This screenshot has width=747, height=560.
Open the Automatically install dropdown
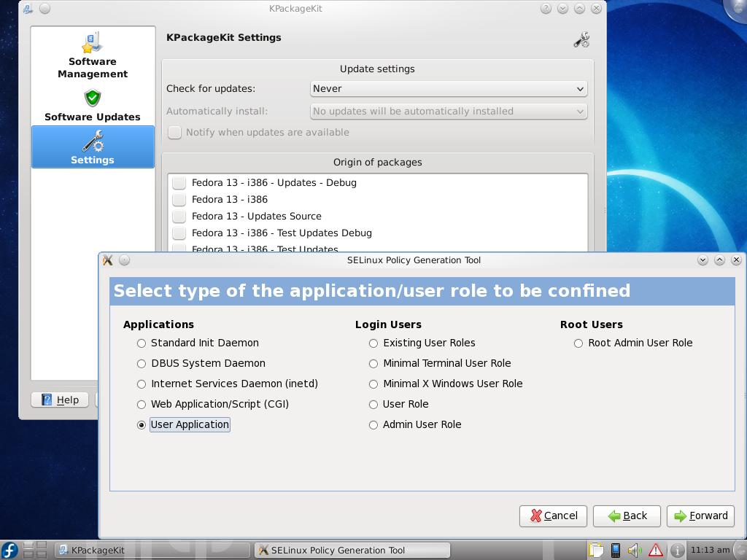point(449,112)
